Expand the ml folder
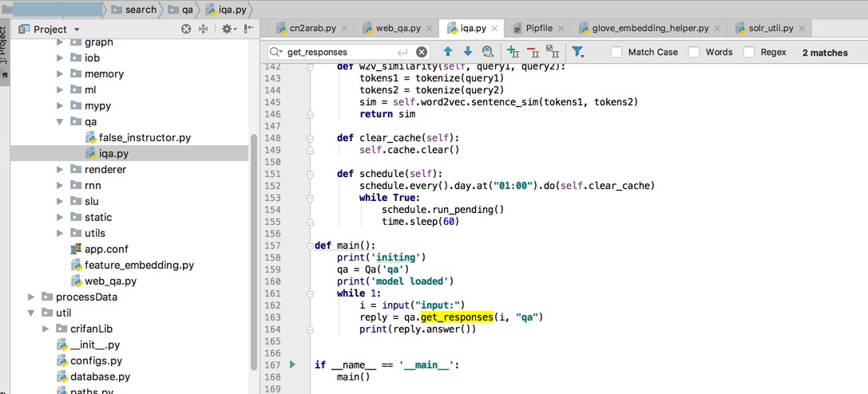This screenshot has height=394, width=868. (x=61, y=89)
